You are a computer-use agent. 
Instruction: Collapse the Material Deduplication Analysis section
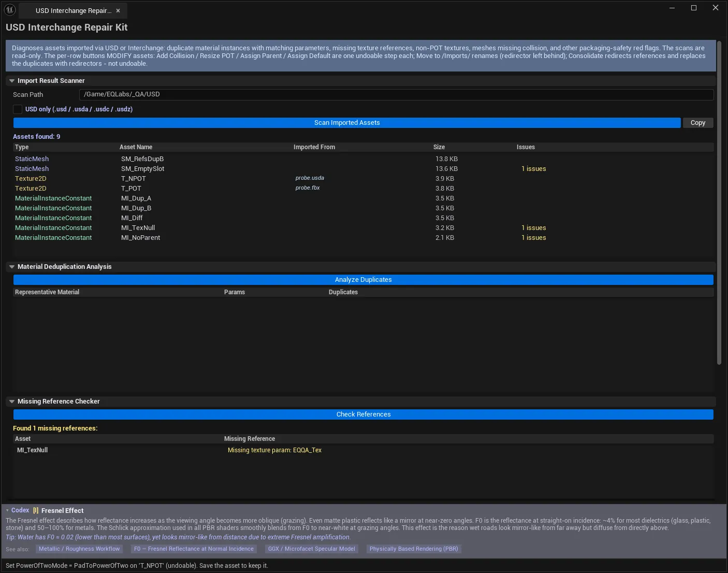coord(12,267)
